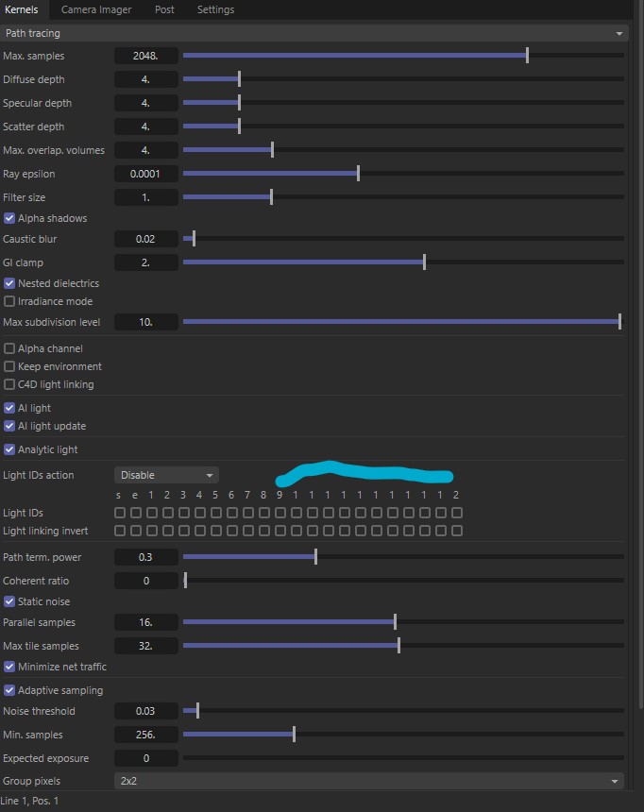
Task: Click the Specular depth slider
Action: coord(403,103)
